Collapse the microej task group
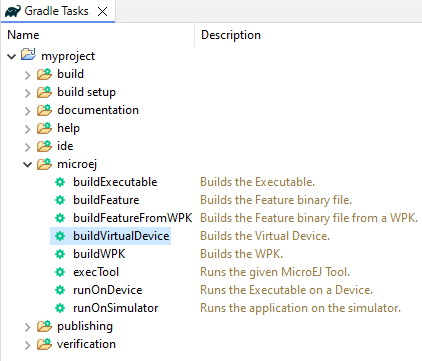This screenshot has height=361, width=422. pos(28,164)
